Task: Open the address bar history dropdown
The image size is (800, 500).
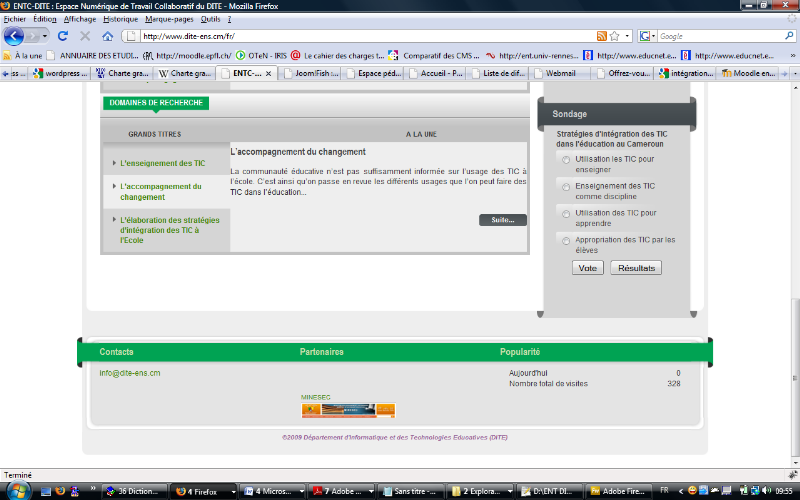Action: tap(627, 36)
